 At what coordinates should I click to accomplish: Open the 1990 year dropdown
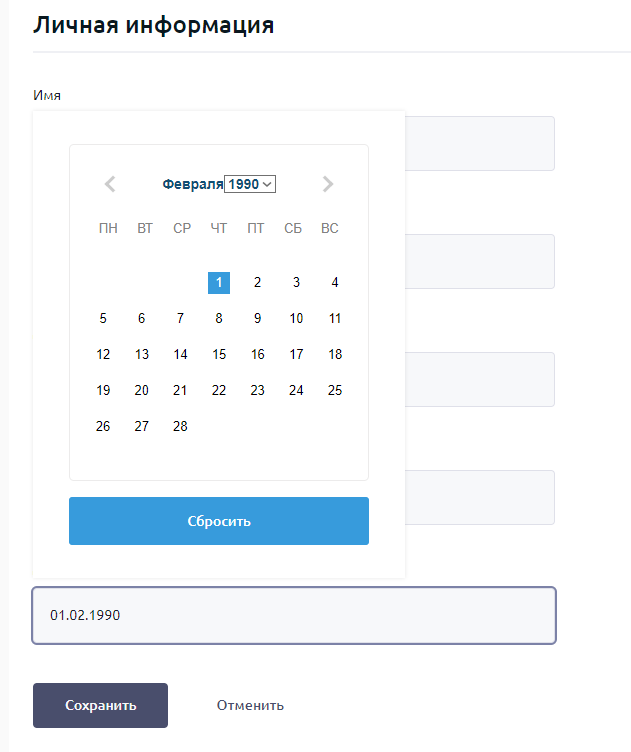click(x=250, y=184)
